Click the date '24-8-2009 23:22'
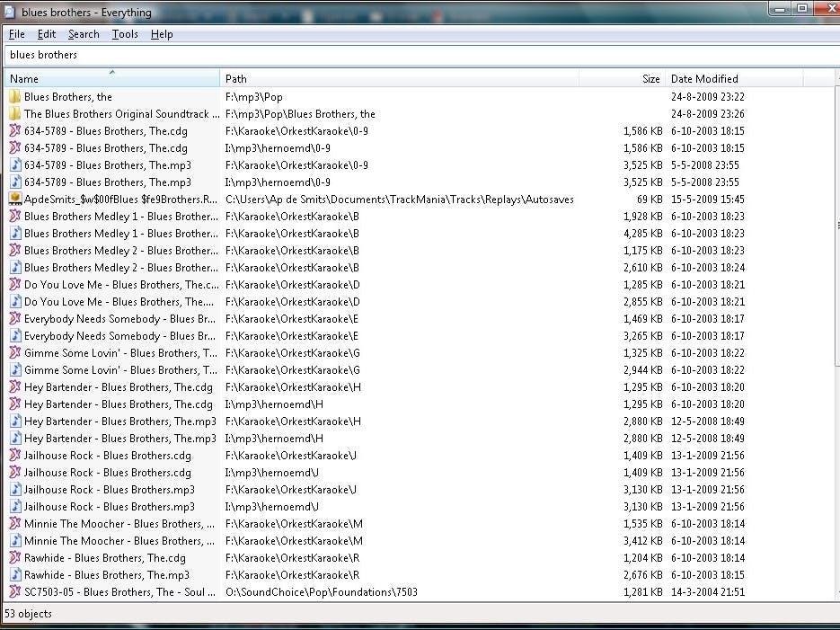Screen dimensions: 840x630 [708, 97]
